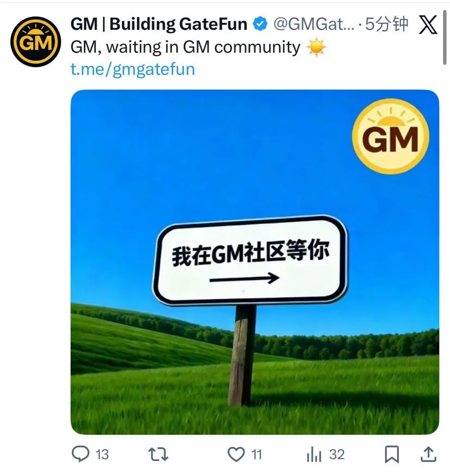
Task: Click the X logo icon
Action: click(428, 24)
